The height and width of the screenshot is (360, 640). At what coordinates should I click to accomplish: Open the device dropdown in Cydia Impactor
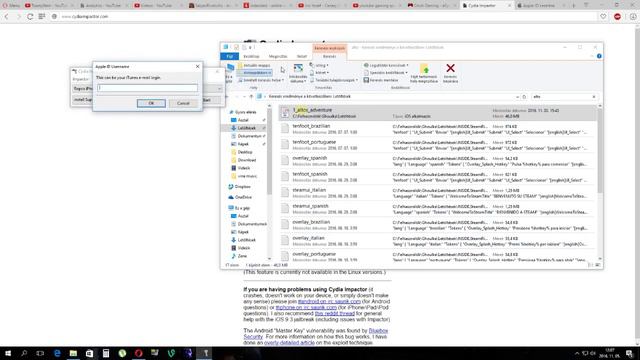219,89
